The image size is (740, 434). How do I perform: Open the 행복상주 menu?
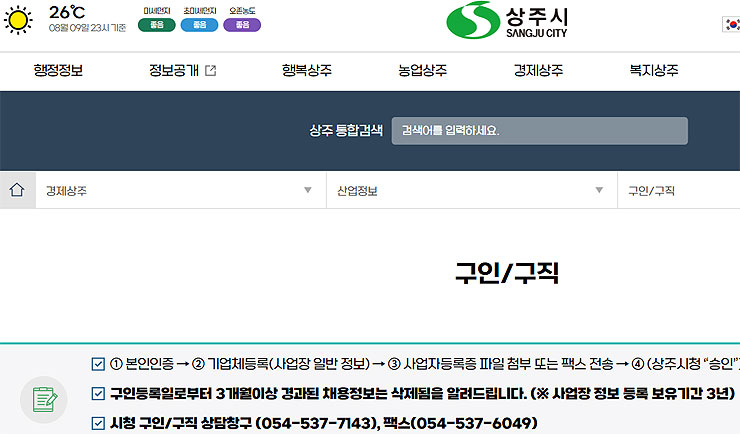[x=307, y=71]
